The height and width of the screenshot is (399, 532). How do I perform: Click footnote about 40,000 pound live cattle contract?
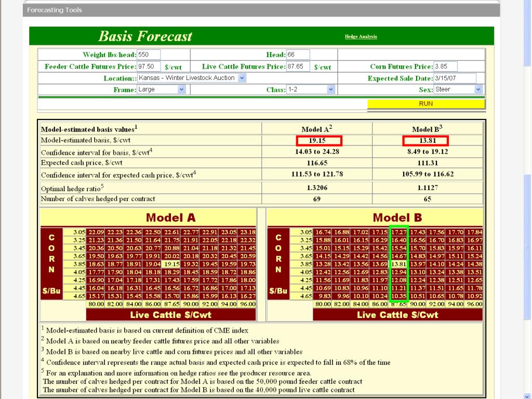point(199,390)
